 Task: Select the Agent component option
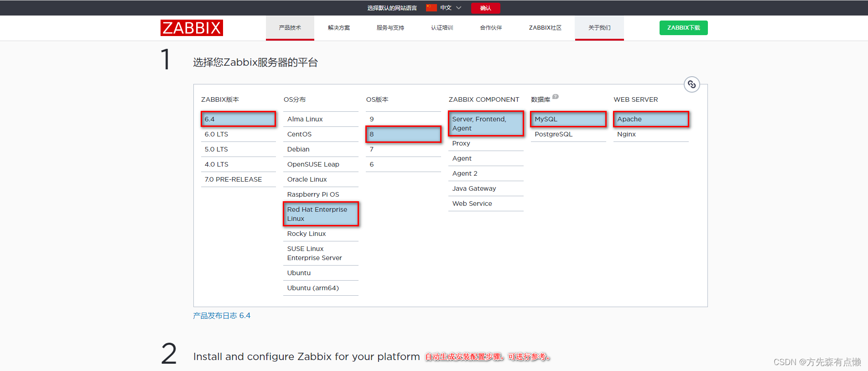click(486, 158)
